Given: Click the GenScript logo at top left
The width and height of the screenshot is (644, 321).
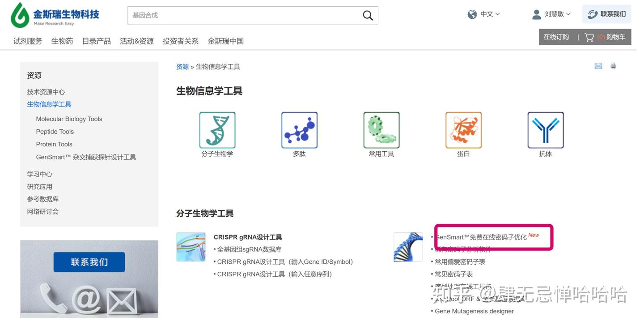Looking at the screenshot, I should coord(55,15).
